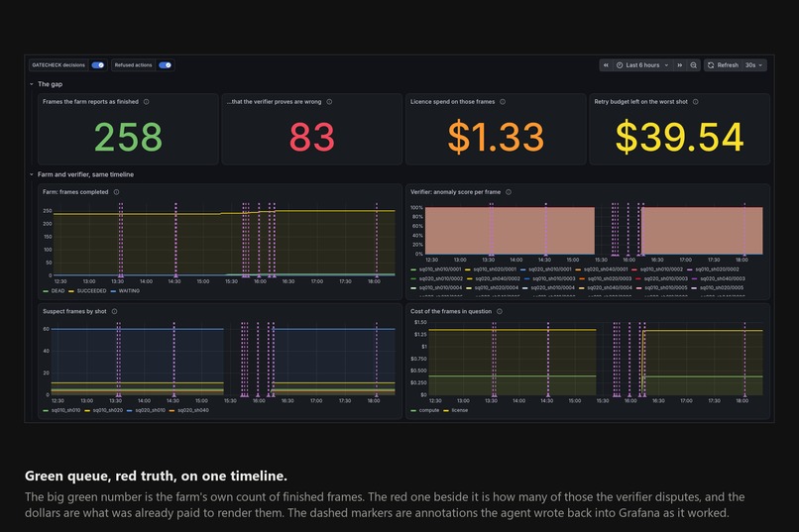The width and height of the screenshot is (799, 532).
Task: Toggle sq010_sh020 legend series
Action: click(107, 410)
